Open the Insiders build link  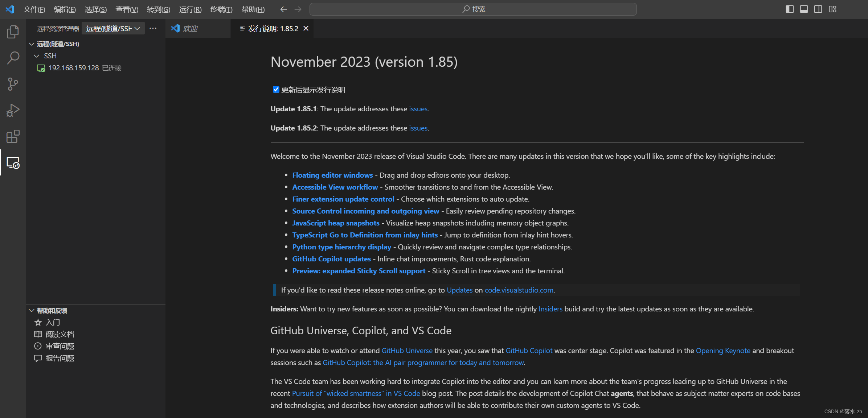click(550, 309)
